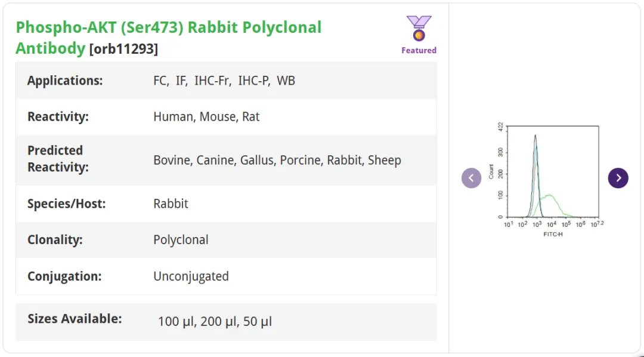This screenshot has height=357, width=644.
Task: Click the next image arrow button
Action: [618, 178]
